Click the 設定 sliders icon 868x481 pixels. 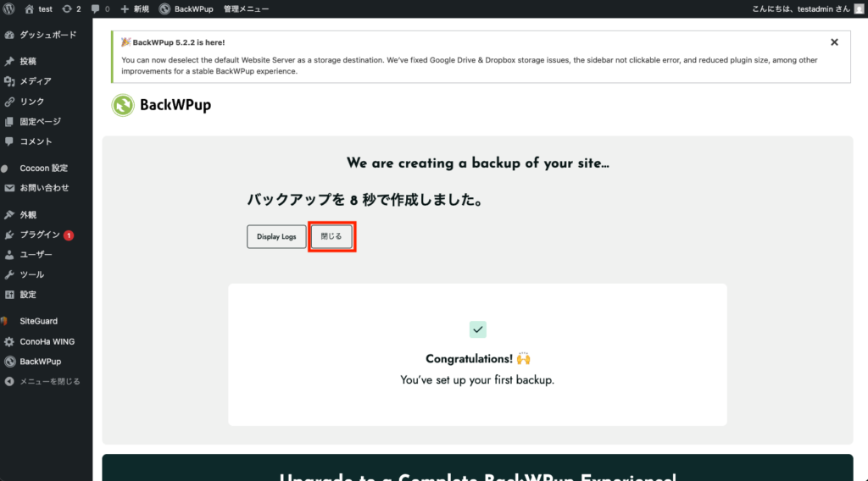pyautogui.click(x=9, y=295)
